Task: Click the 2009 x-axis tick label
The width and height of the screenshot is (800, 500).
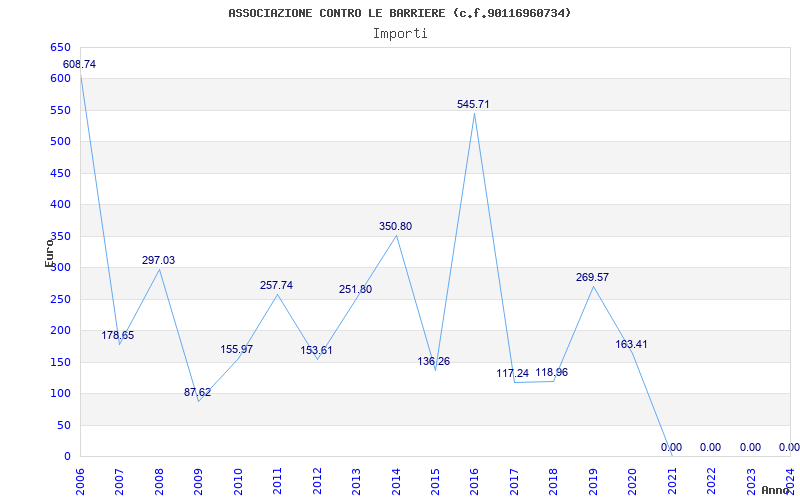Action: (198, 482)
